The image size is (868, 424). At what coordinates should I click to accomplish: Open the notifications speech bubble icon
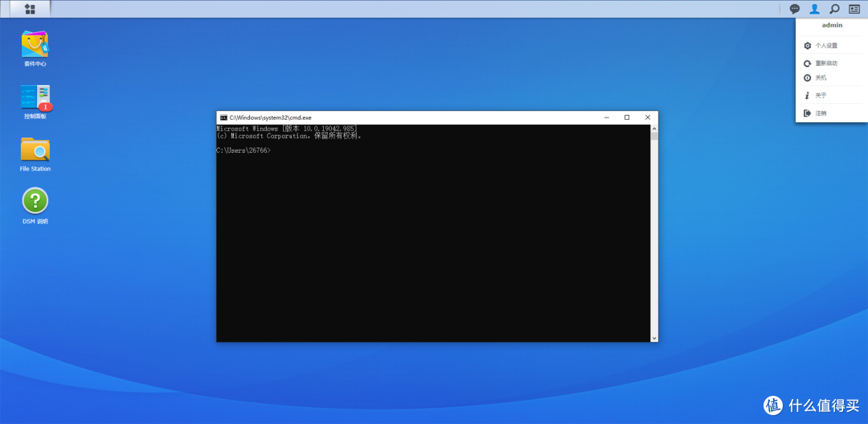795,9
